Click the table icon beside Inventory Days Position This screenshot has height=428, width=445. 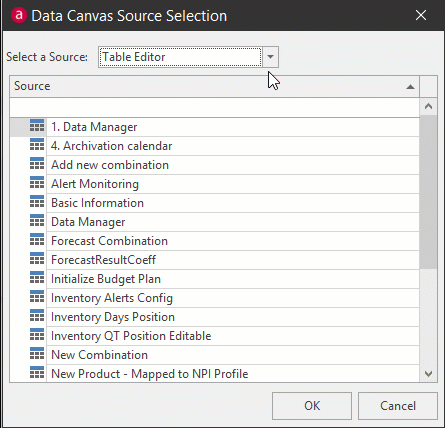[37, 316]
